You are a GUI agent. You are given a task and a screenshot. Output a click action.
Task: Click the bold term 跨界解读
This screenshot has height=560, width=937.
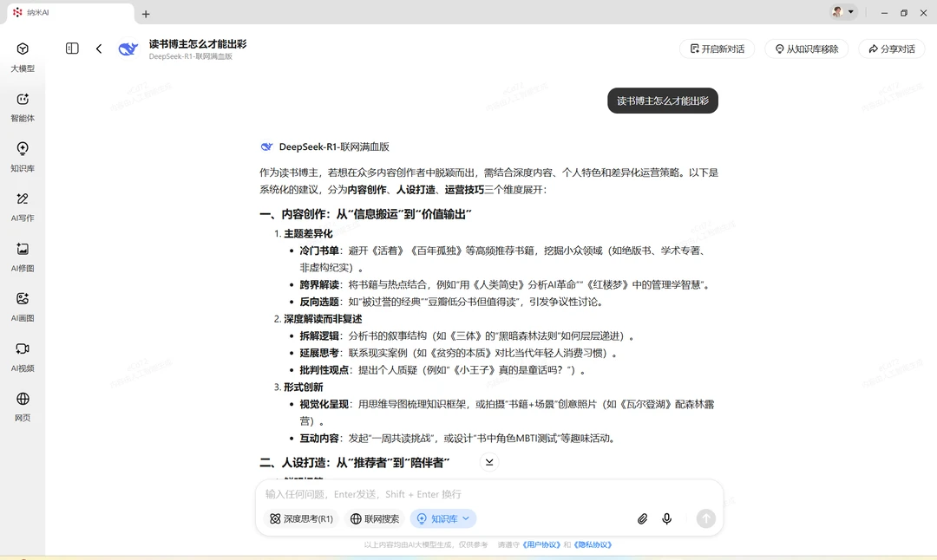point(319,285)
